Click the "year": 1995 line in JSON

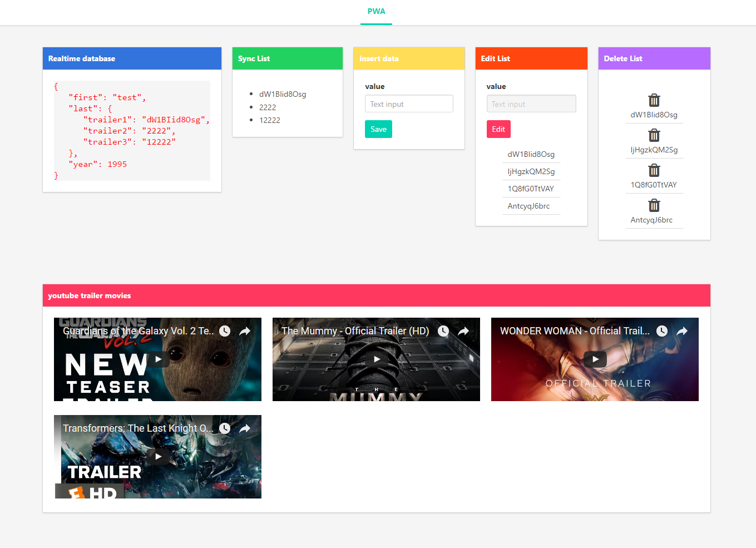click(x=98, y=164)
